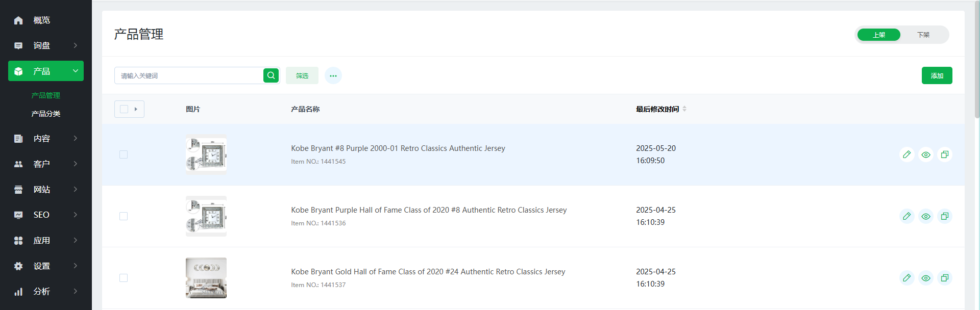
Task: Expand the SEO menu chevron
Action: tap(76, 215)
